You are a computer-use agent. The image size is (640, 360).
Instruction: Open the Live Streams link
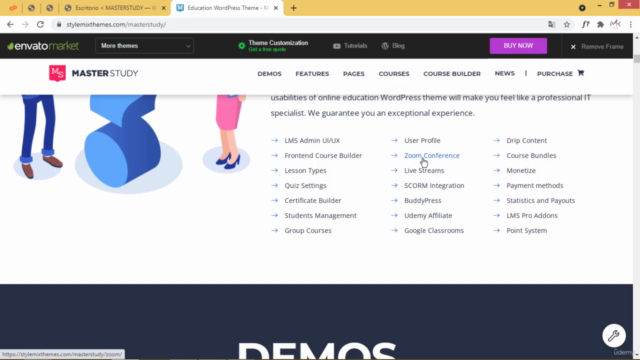pos(424,171)
